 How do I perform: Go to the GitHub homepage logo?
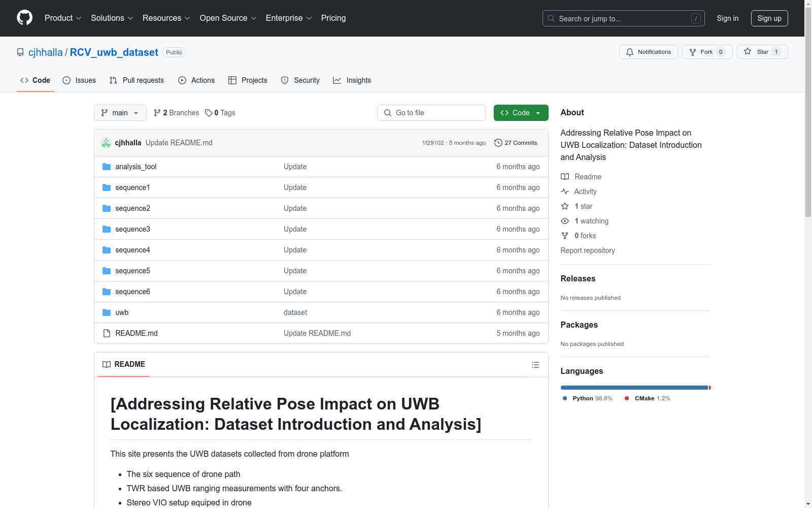[24, 18]
